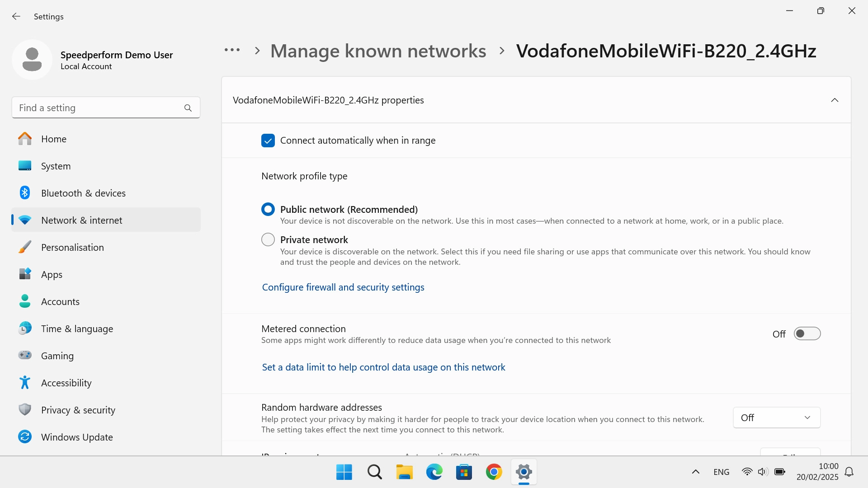Open the Random hardware addresses dropdown
The width and height of the screenshot is (868, 488).
point(776,418)
